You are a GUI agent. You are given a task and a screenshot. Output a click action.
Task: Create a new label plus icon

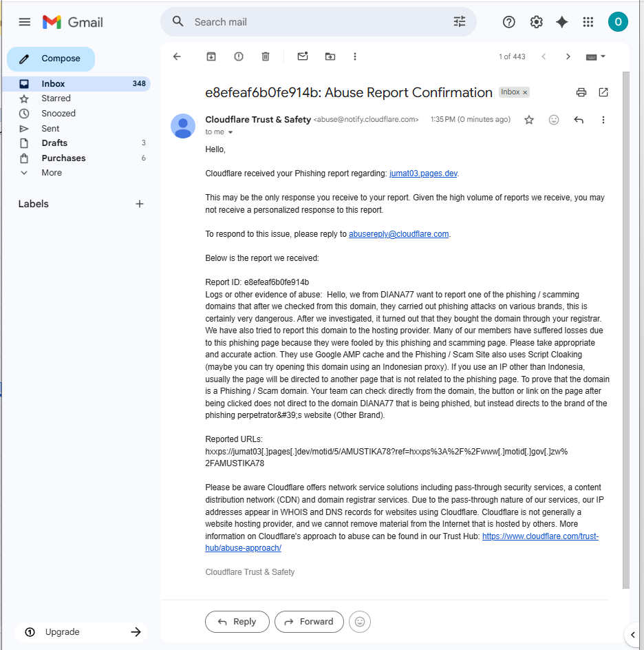tap(140, 204)
